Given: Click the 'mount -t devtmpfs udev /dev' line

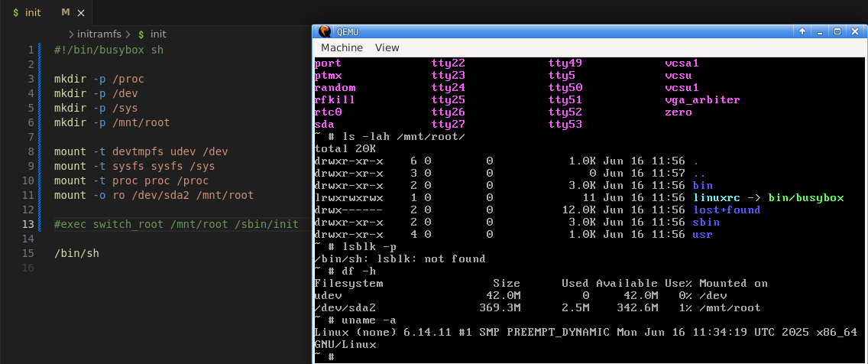Looking at the screenshot, I should [141, 152].
